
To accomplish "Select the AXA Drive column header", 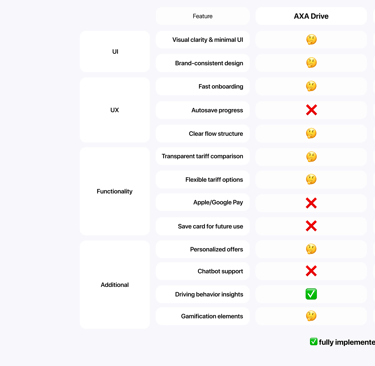I will 311,16.
